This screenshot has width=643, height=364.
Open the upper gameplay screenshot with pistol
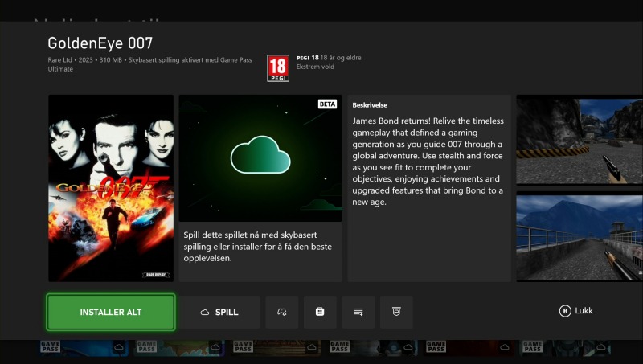580,141
